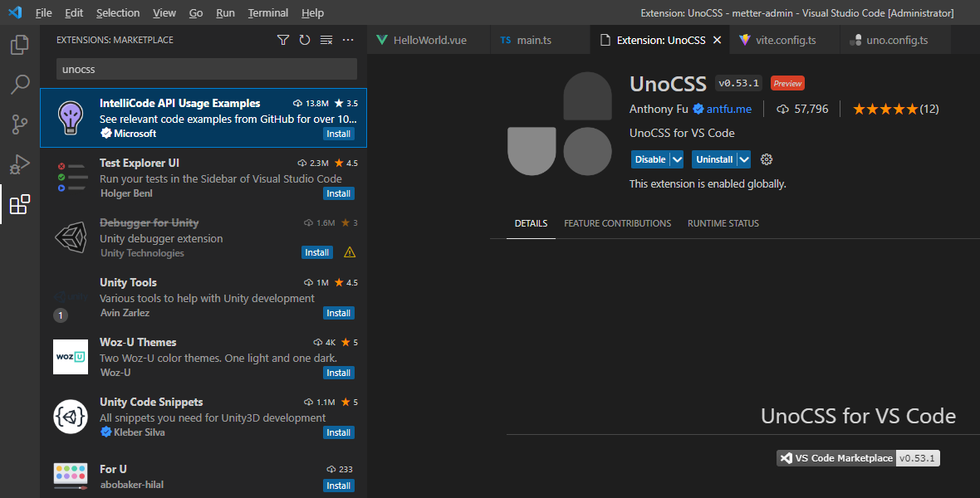Click the verified publisher badge next to Anthony Fu

698,109
